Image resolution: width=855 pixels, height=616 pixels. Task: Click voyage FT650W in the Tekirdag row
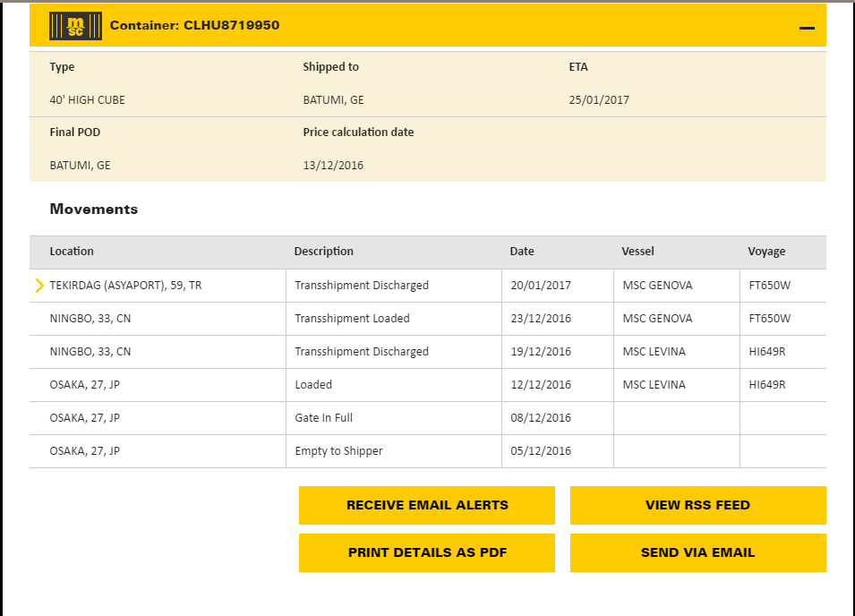[770, 286]
